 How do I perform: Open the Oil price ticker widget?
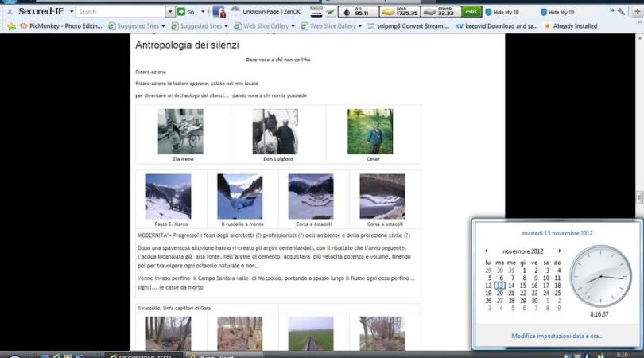pyautogui.click(x=358, y=12)
